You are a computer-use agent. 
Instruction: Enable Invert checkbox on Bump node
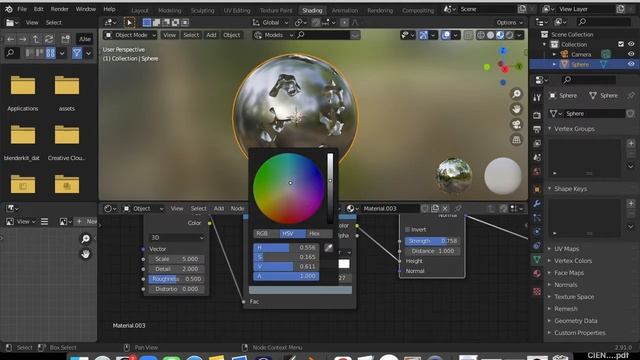point(407,230)
